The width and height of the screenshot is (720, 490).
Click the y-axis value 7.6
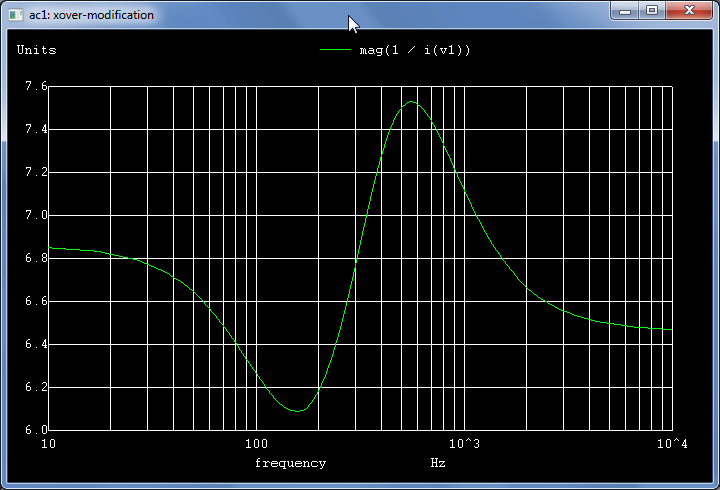click(x=36, y=86)
